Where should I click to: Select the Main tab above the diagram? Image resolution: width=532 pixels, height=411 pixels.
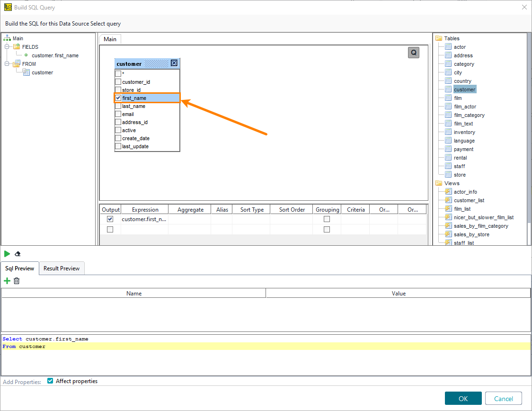109,39
